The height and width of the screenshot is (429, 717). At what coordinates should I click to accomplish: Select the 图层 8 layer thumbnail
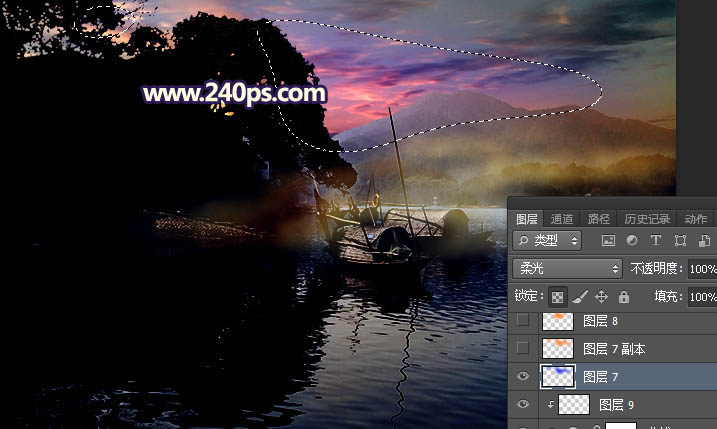tap(557, 320)
